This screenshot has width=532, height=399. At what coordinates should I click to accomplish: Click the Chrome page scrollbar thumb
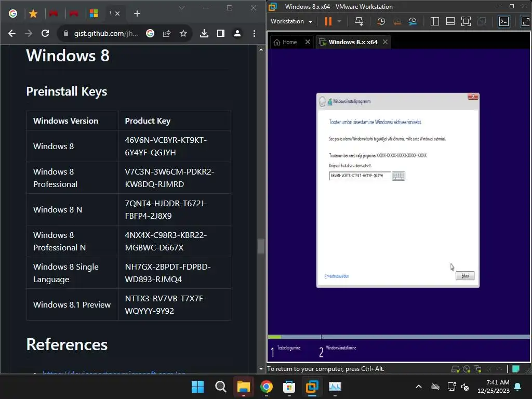click(261, 246)
